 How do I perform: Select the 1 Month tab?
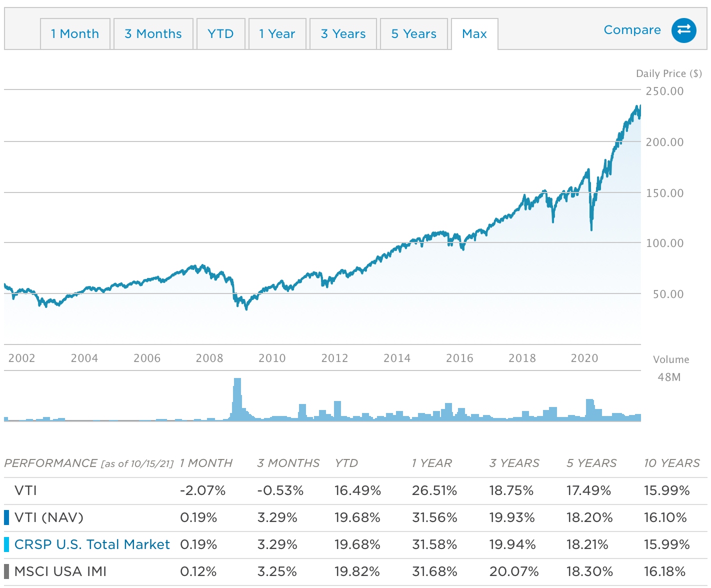click(x=75, y=34)
